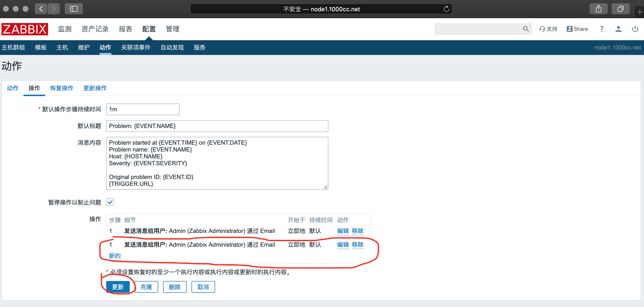Open the 监测 top menu
Viewport: 644px width, 307px height.
64,29
